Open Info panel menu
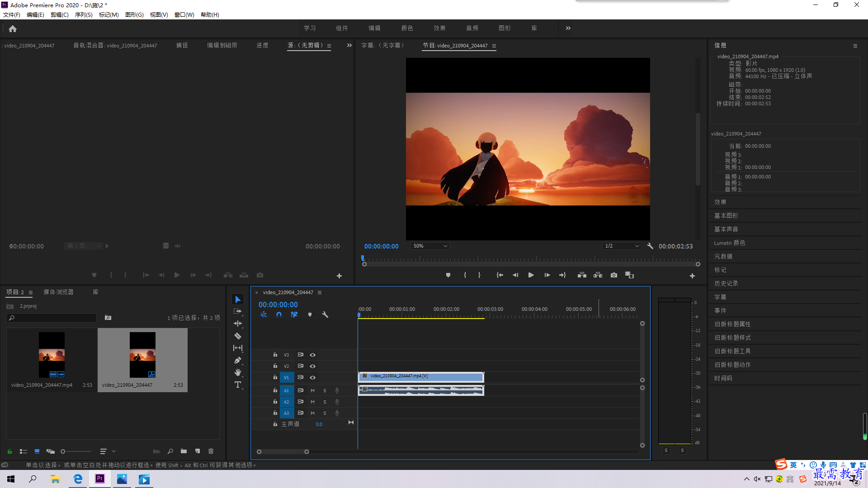Viewport: 868px width, 488px height. click(x=855, y=46)
